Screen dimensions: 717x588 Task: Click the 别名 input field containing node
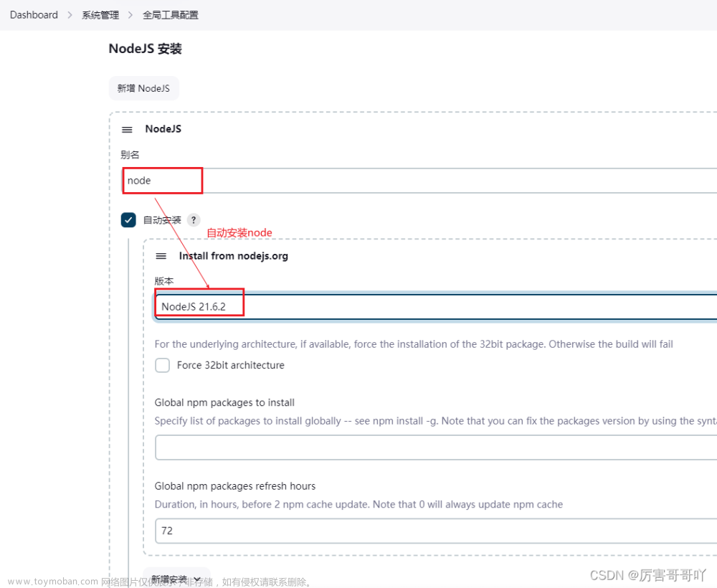pyautogui.click(x=419, y=181)
